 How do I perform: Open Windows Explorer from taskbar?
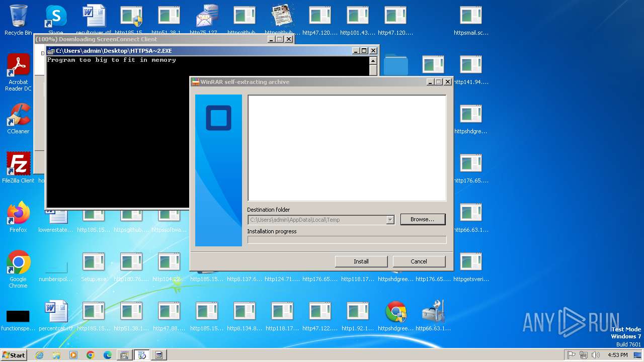tap(56, 355)
